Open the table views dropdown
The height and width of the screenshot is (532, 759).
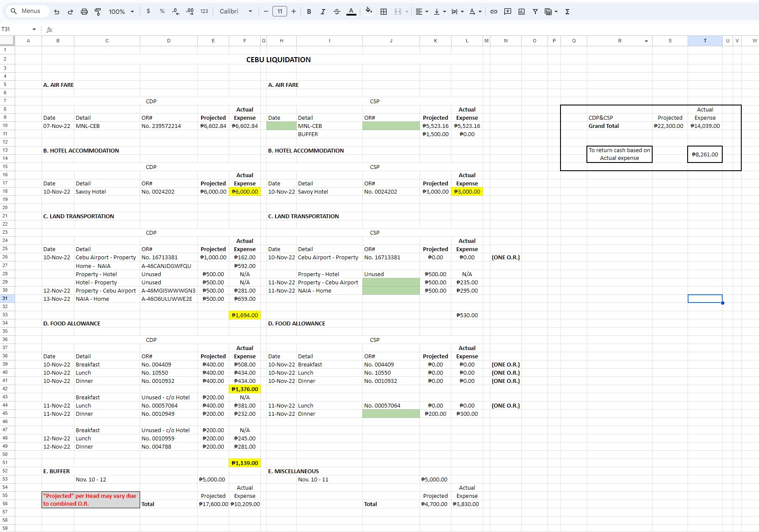[x=551, y=12]
